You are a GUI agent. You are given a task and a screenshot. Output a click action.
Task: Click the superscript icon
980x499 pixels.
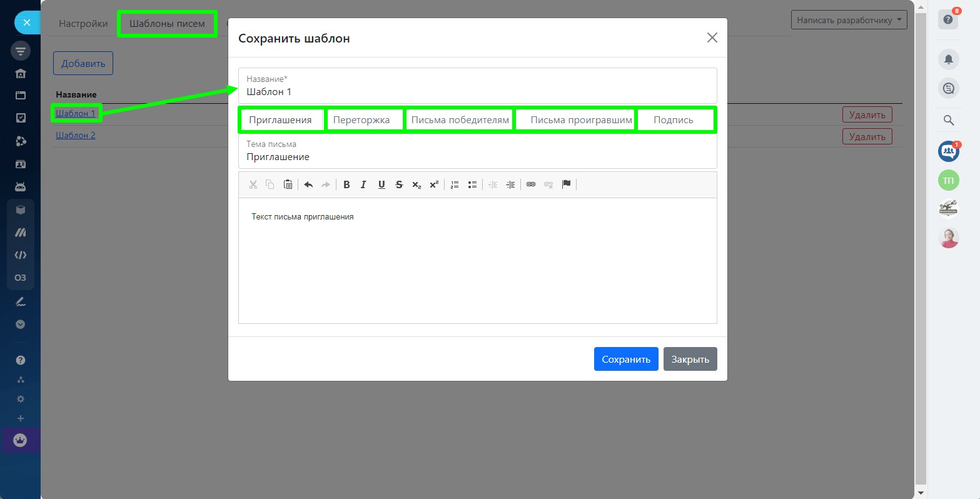(434, 184)
